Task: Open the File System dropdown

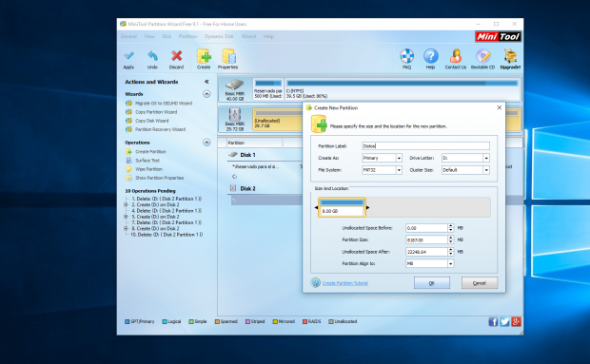Action: (399, 170)
